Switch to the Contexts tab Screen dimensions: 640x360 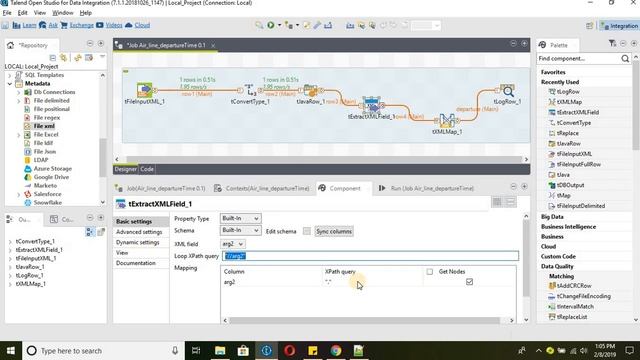click(x=262, y=188)
